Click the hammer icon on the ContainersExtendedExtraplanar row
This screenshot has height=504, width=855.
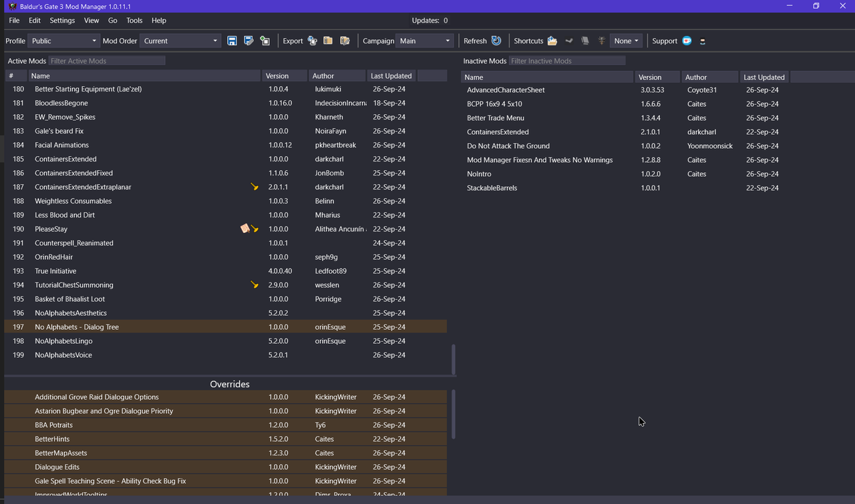coord(254,187)
